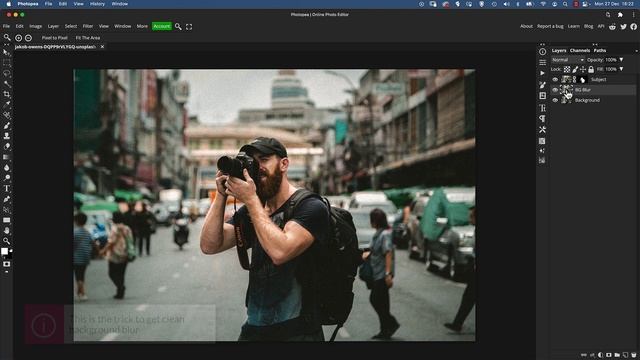Image resolution: width=640 pixels, height=360 pixels.
Task: Open the Layer menu
Action: pos(53,26)
